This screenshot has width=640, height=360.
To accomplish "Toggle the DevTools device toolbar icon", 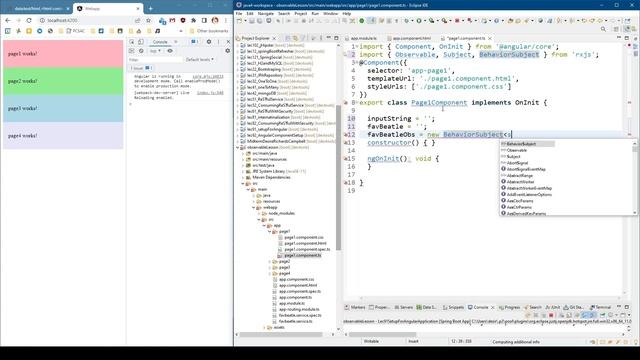I will [141, 42].
